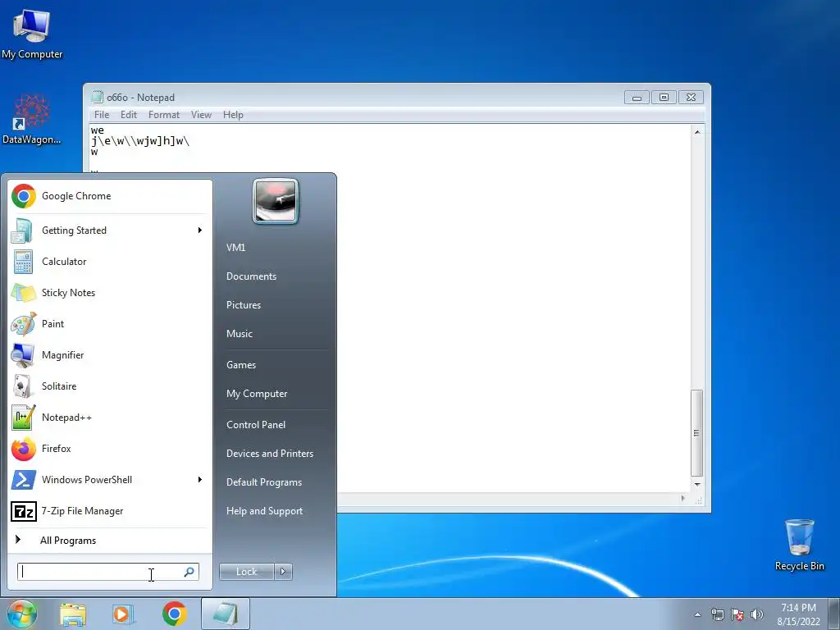Open My Computer link in Start menu
The image size is (840, 630).
257,394
